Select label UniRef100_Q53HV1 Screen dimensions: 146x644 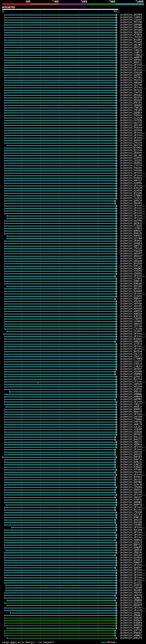(131, 153)
